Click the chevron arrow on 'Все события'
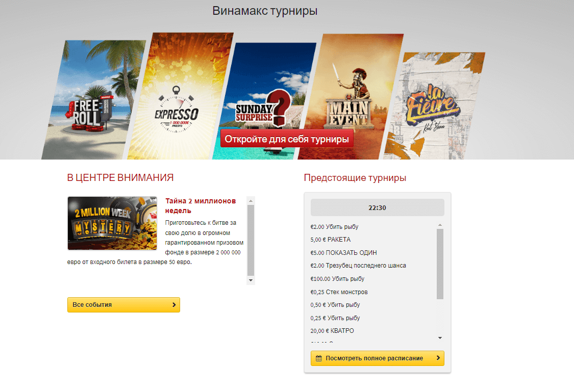Image resolution: width=574 pixels, height=392 pixels. pyautogui.click(x=174, y=305)
